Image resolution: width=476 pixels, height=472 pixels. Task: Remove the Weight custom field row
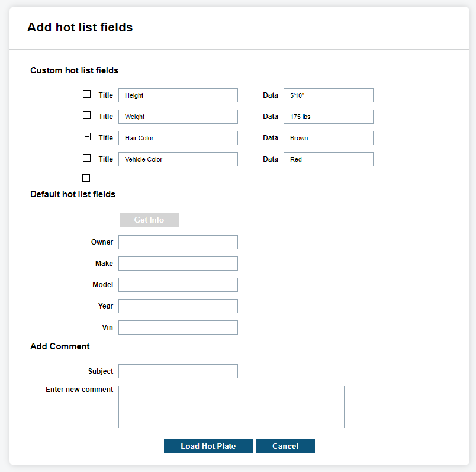click(x=86, y=115)
